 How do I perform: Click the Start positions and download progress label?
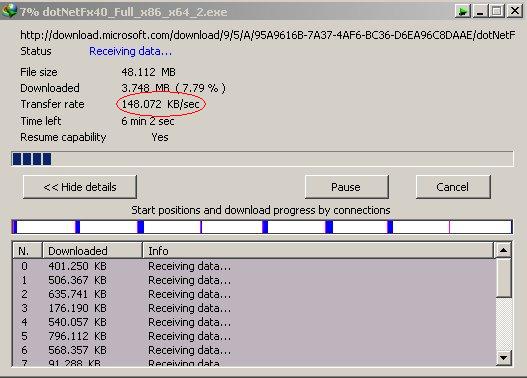tap(261, 210)
